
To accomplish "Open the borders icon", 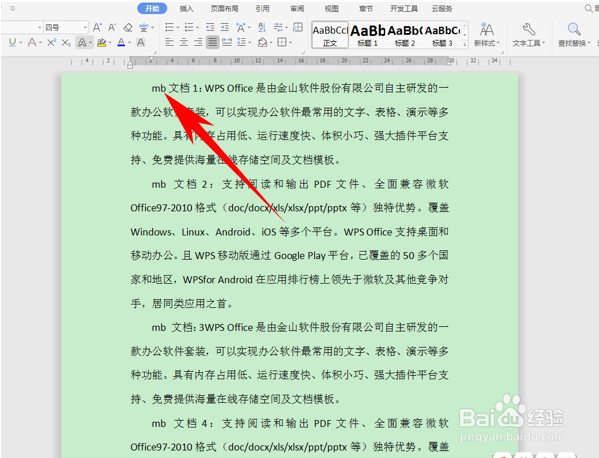I will pos(282,42).
